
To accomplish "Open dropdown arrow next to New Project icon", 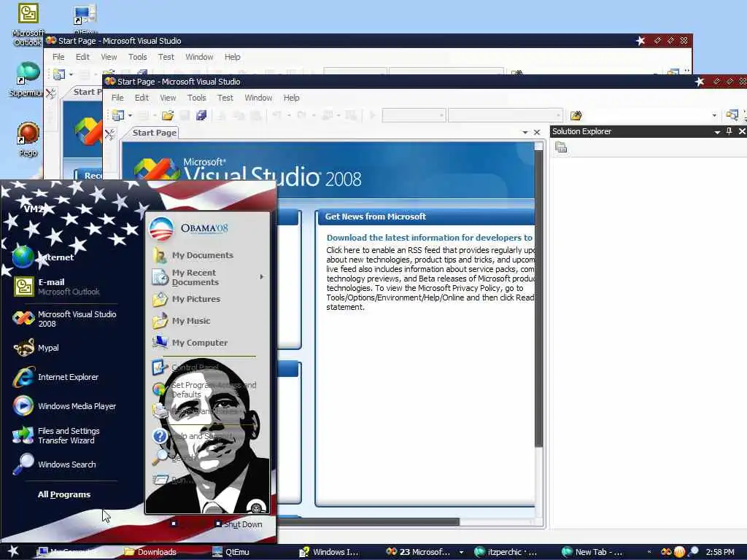I will tap(130, 115).
